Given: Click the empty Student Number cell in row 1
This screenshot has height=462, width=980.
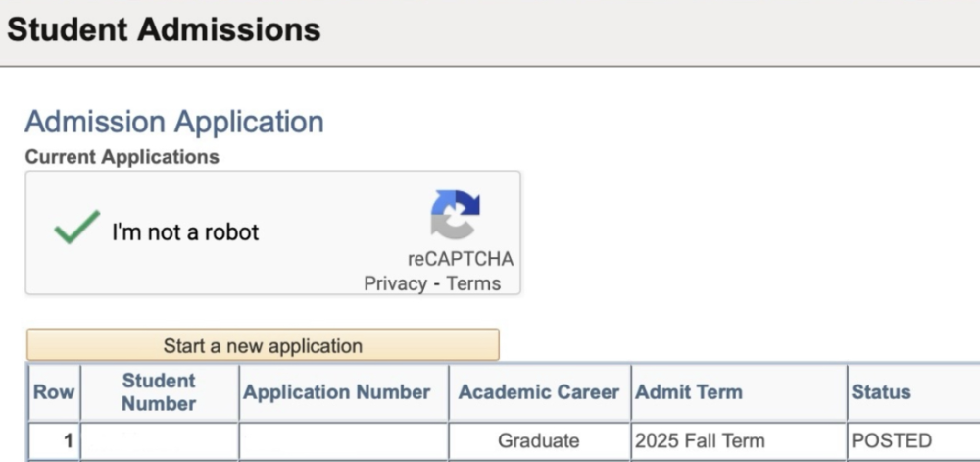Looking at the screenshot, I should point(160,441).
